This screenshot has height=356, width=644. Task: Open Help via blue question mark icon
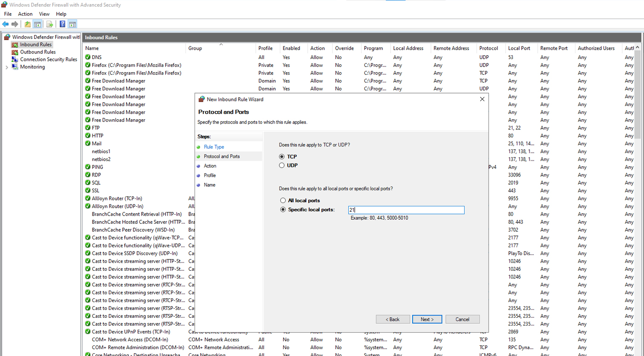point(63,24)
